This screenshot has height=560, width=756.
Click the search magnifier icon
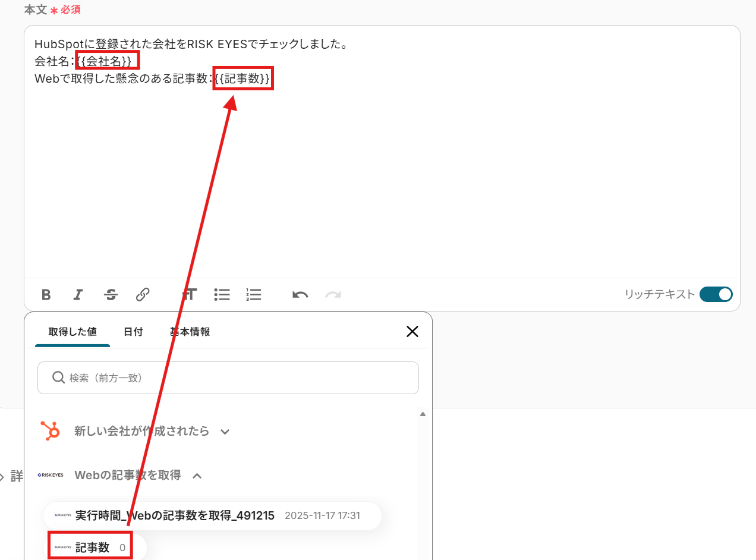point(58,377)
